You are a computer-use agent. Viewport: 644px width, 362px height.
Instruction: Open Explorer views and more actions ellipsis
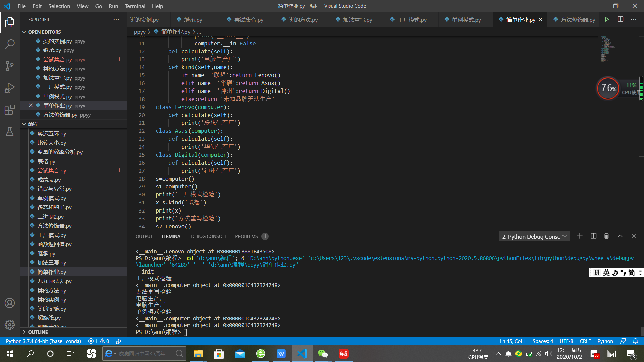pyautogui.click(x=116, y=20)
